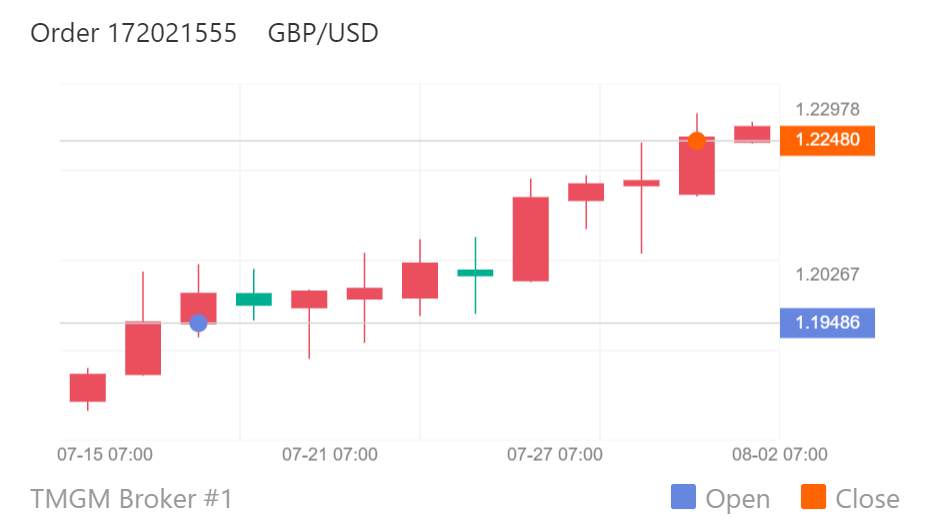Click the Open legend text

point(738,499)
